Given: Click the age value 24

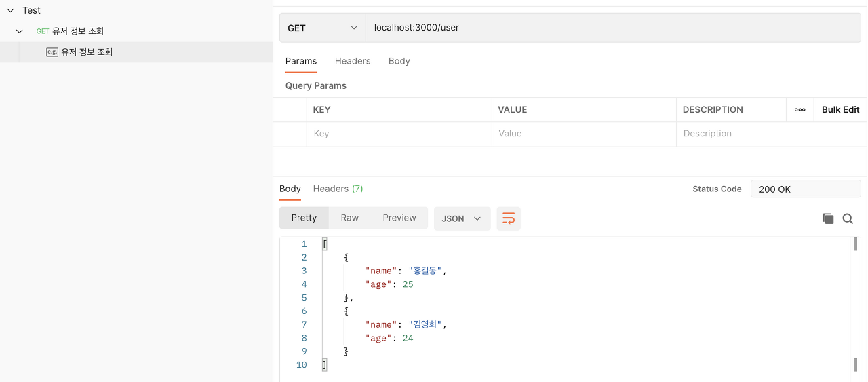Looking at the screenshot, I should coord(408,338).
